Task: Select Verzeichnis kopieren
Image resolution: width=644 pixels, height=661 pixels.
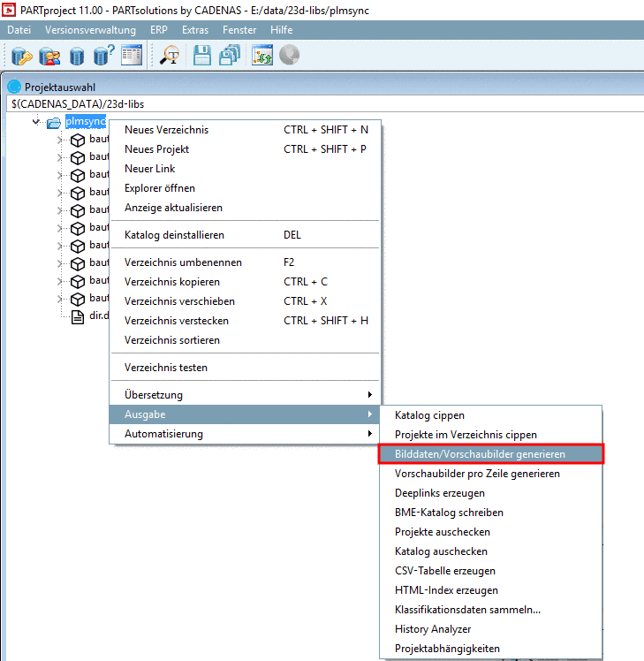Action: click(245, 282)
